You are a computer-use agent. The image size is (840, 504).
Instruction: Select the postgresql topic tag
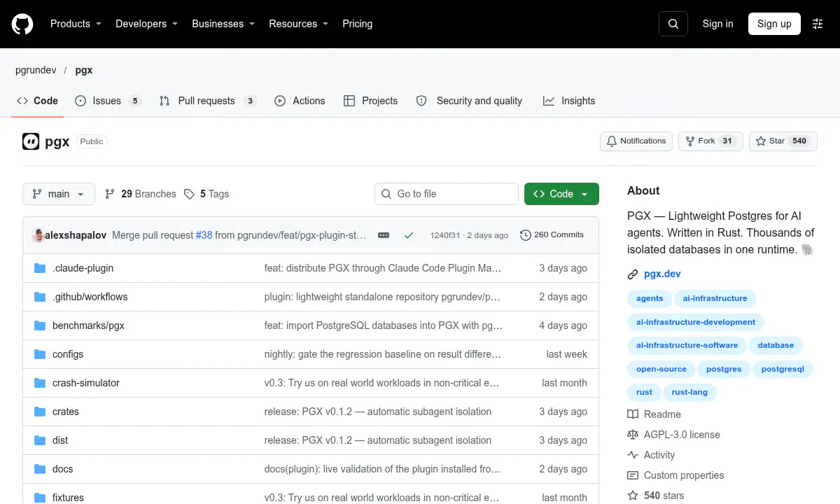[x=783, y=369]
